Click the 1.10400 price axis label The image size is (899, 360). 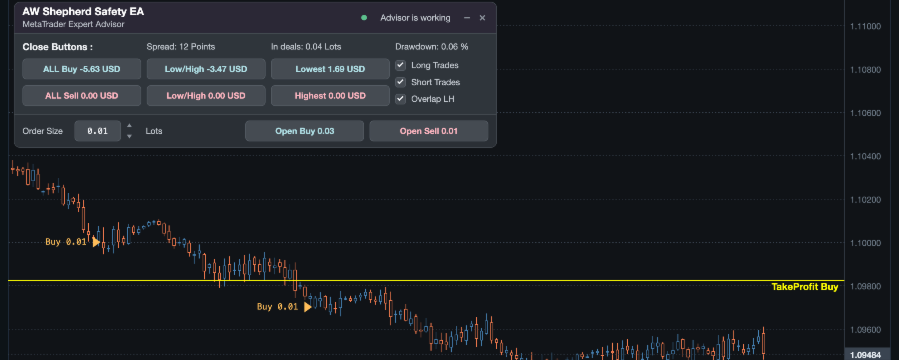[865, 156]
